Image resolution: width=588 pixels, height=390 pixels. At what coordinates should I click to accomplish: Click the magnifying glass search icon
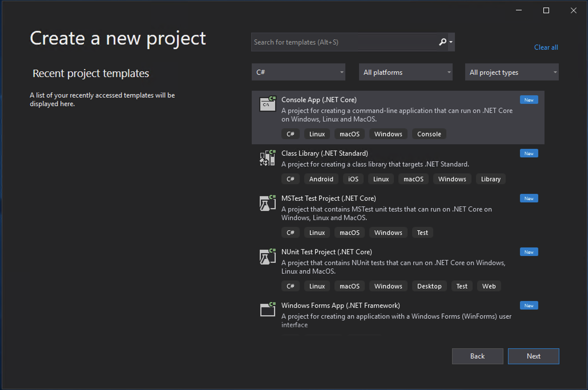(442, 42)
